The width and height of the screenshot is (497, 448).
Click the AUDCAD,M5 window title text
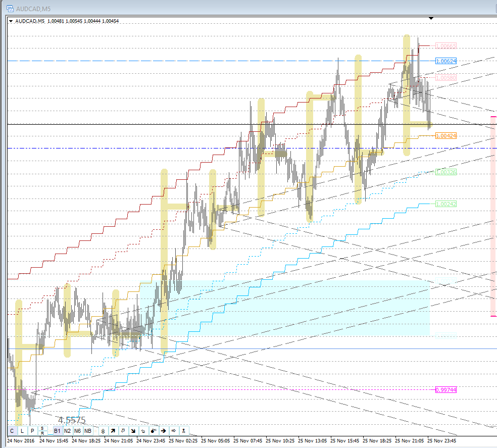(x=33, y=9)
